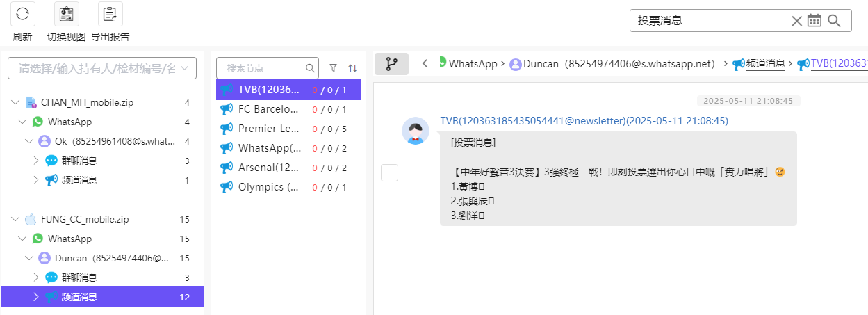Screen dimensions: 868x315
Task: Click the Ok account avatar icon
Action: 44,141
